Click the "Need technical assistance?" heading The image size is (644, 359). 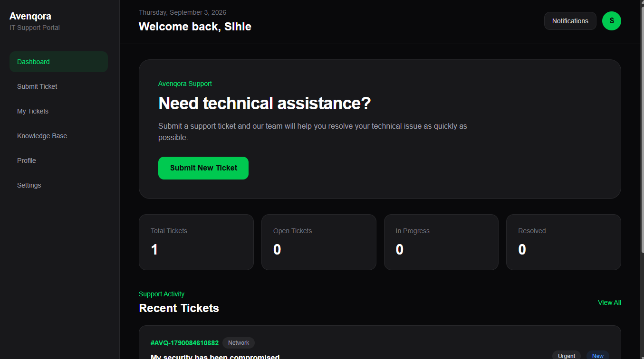[x=264, y=104]
